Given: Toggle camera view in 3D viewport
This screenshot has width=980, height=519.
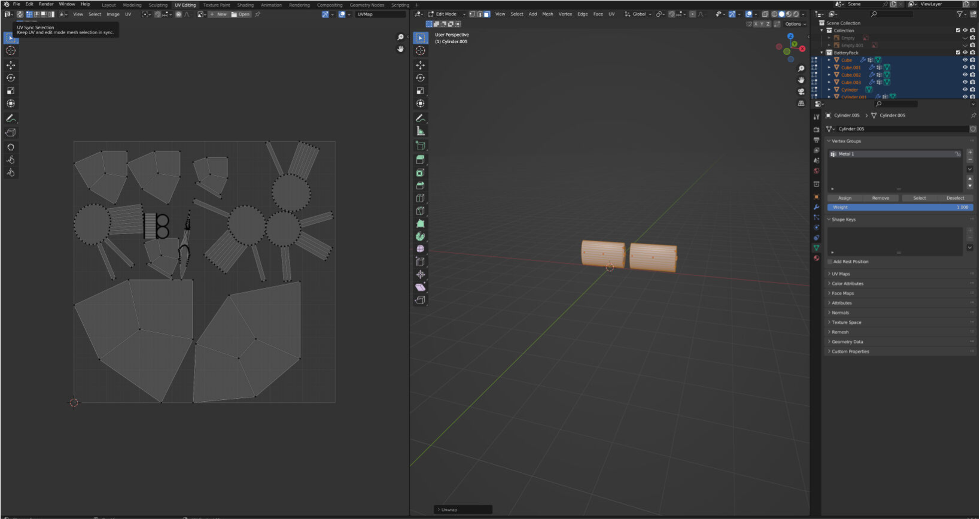Looking at the screenshot, I should pyautogui.click(x=801, y=92).
